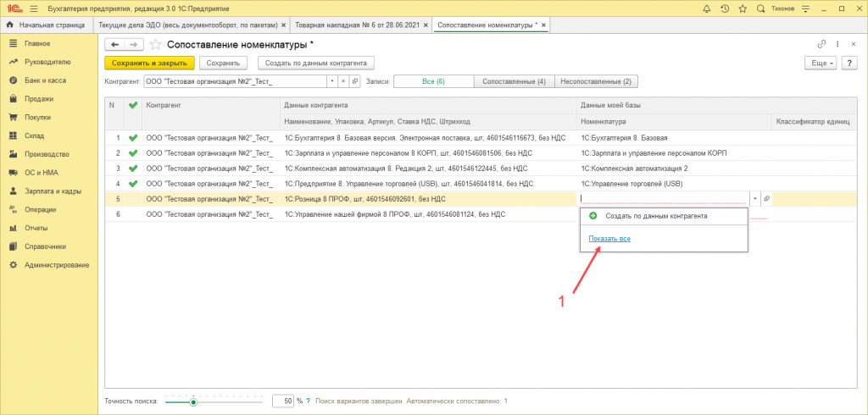Click Показать все link in popup

tap(609, 239)
